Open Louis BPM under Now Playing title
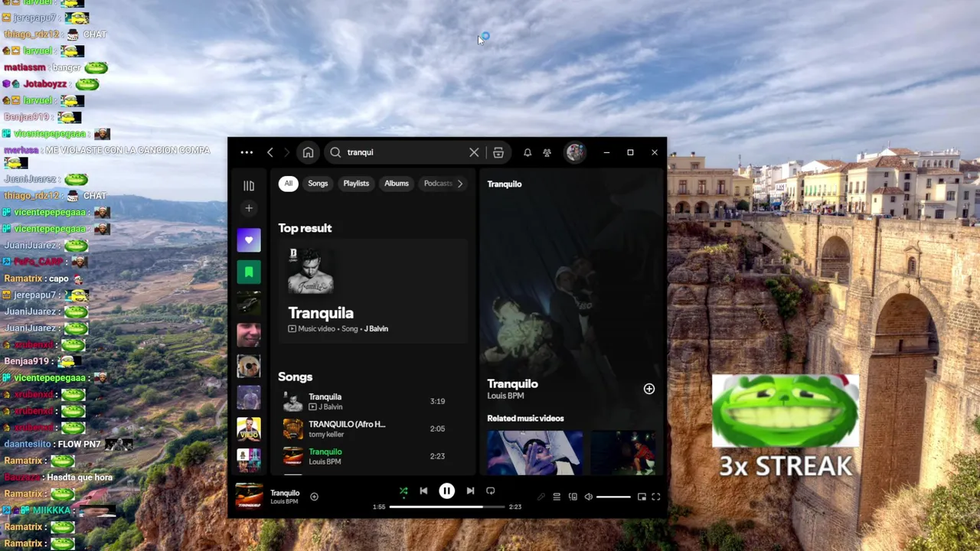Viewport: 980px width, 551px height. pyautogui.click(x=505, y=396)
